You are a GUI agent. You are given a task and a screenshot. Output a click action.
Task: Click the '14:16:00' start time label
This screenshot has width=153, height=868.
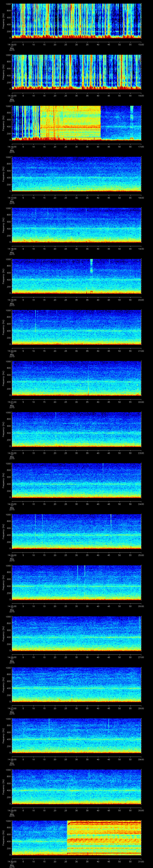point(12,147)
